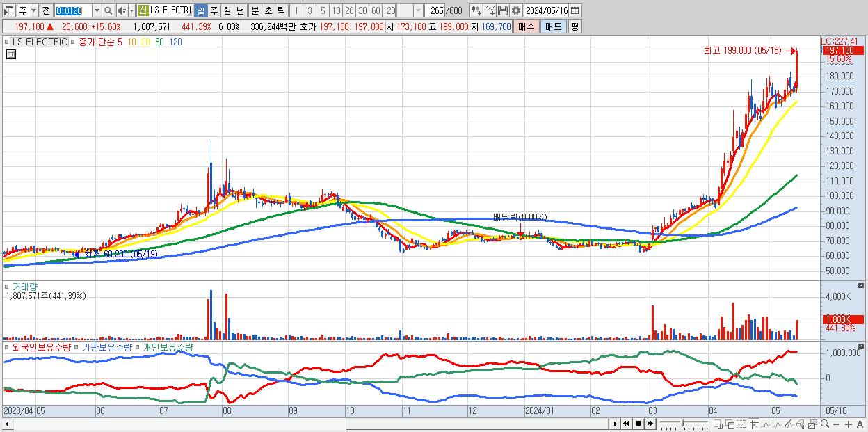This screenshot has height=432, width=868.
Task: Click the stop playback button
Action: (638, 424)
